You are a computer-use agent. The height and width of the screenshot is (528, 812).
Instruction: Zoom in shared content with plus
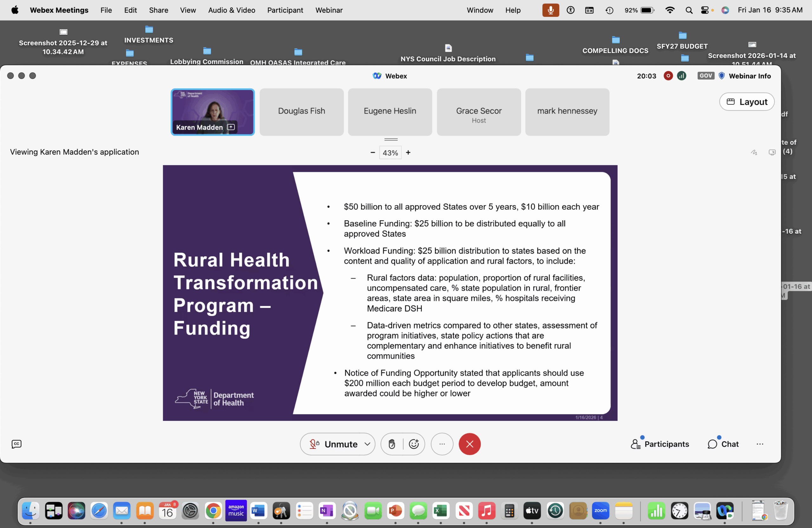click(408, 153)
